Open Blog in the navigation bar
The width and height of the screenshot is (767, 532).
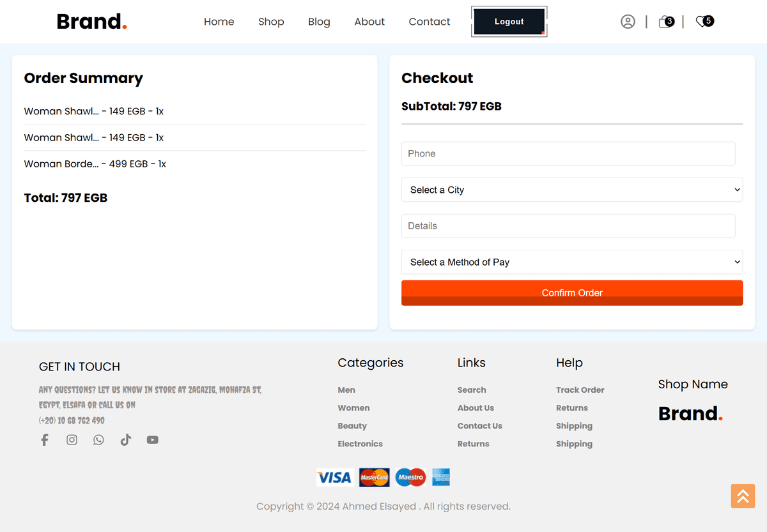[x=319, y=22]
